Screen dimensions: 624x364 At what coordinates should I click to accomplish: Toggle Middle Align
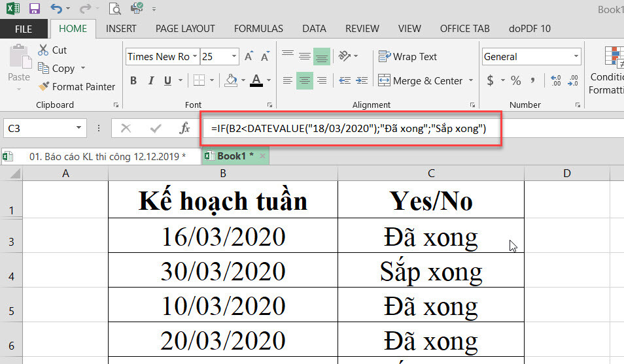point(305,56)
